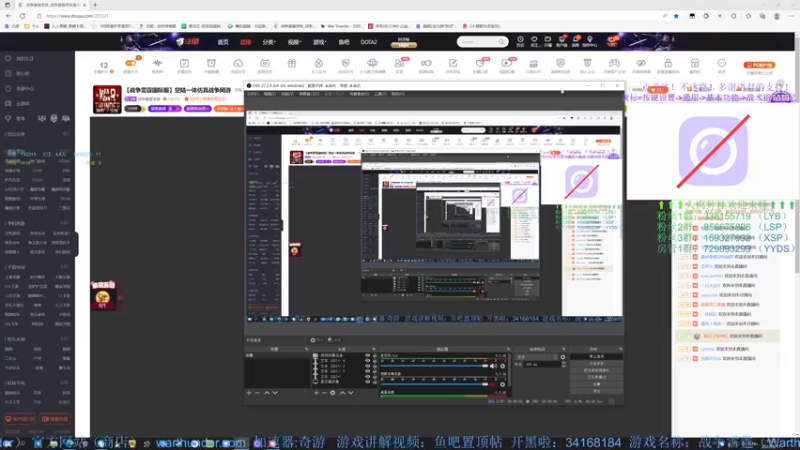The width and height of the screenshot is (800, 450).
Task: Click the alarm clock reminder icon
Action: point(211,63)
